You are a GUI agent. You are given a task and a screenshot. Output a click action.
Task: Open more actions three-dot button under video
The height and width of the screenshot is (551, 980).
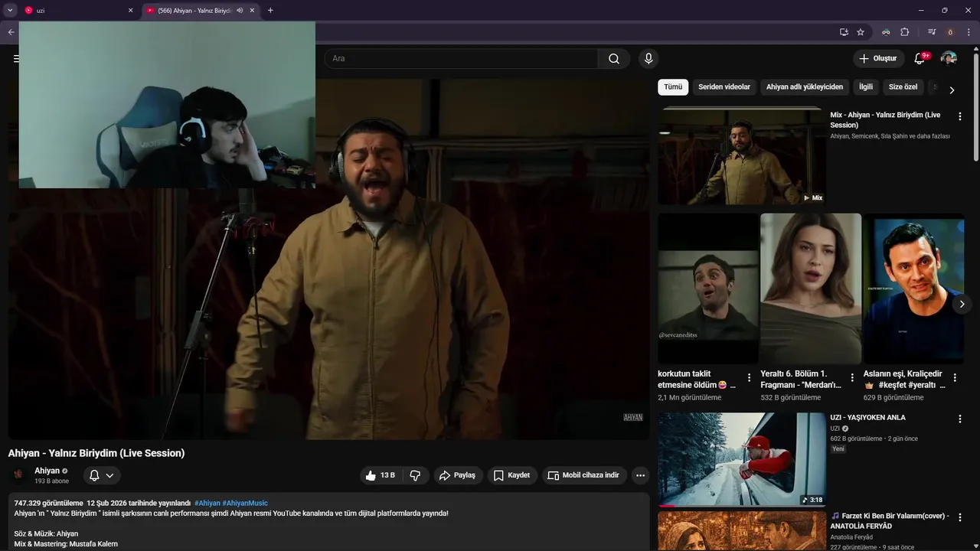point(641,475)
